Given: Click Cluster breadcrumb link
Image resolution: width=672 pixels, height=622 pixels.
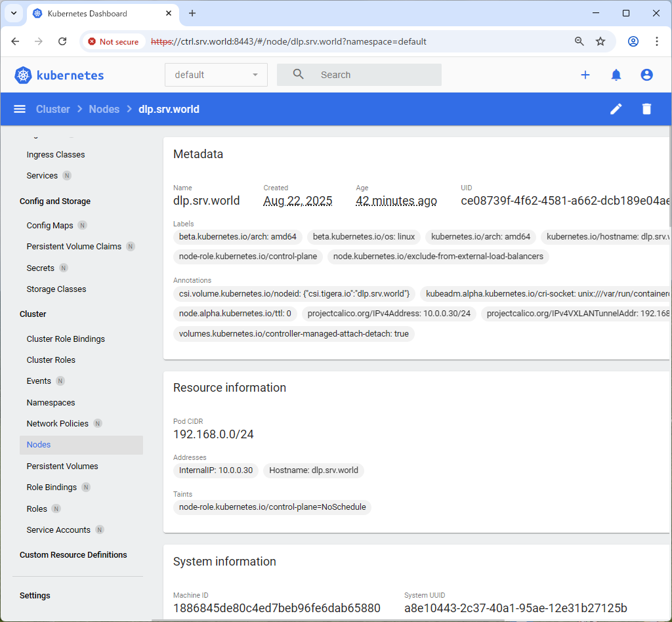Looking at the screenshot, I should pos(52,109).
